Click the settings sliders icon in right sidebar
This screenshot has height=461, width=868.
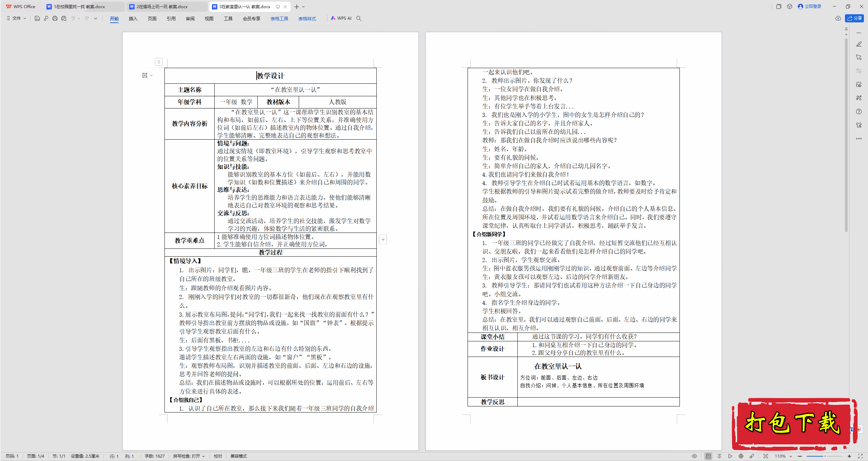[859, 71]
